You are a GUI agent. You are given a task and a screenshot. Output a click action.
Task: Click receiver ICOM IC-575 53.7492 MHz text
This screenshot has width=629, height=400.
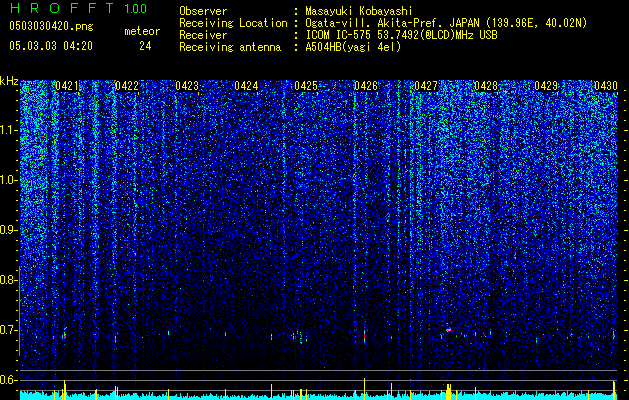point(401,35)
